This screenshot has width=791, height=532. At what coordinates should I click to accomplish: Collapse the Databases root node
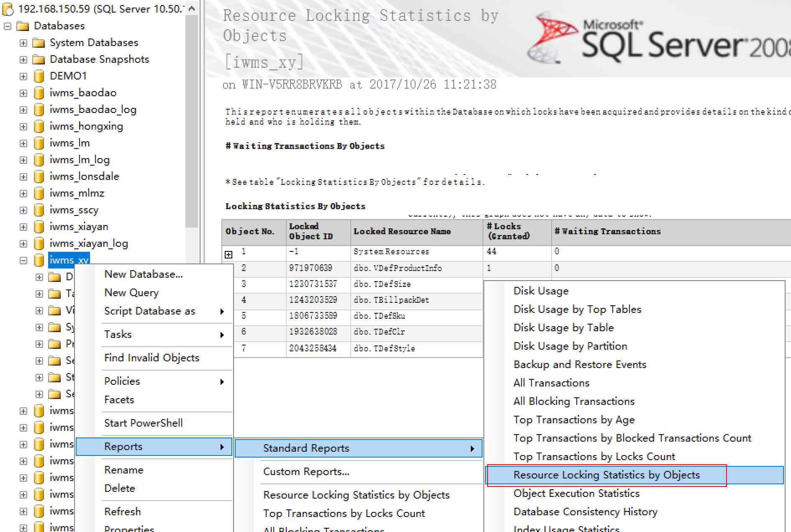8,26
